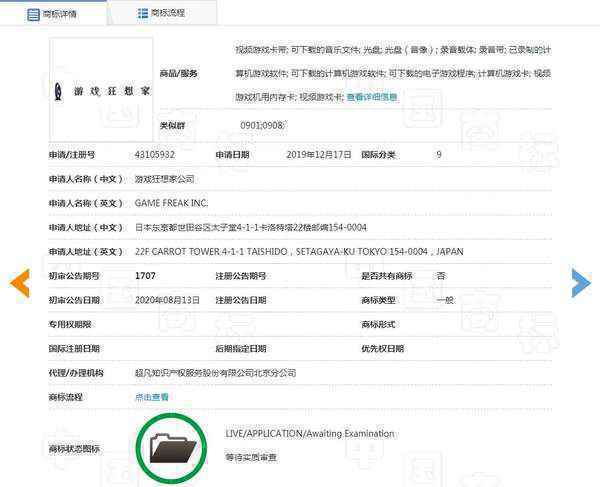Select the English address 22F CARROT TOWER

coord(299,252)
